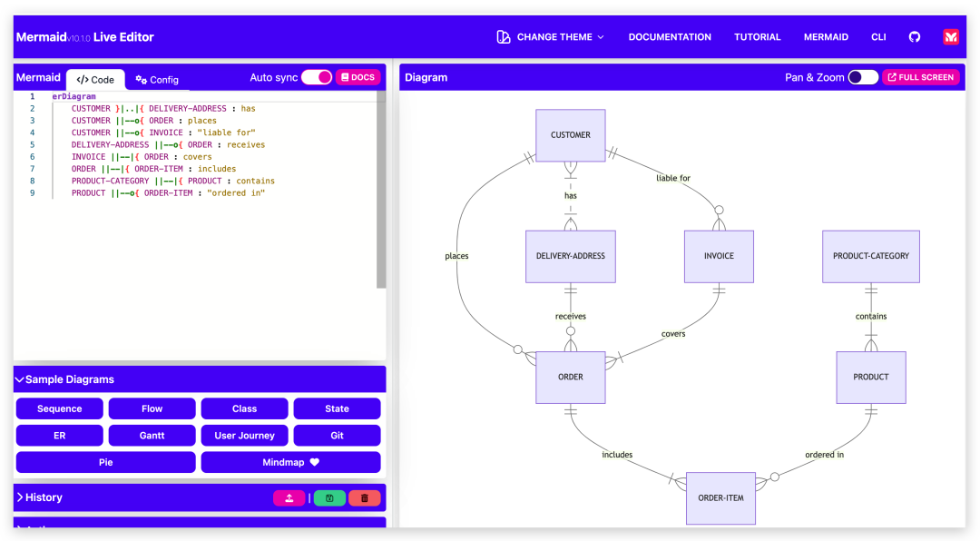Click the Mermaid logo icon at top right
Screen dimensions: 980x541
(x=951, y=36)
